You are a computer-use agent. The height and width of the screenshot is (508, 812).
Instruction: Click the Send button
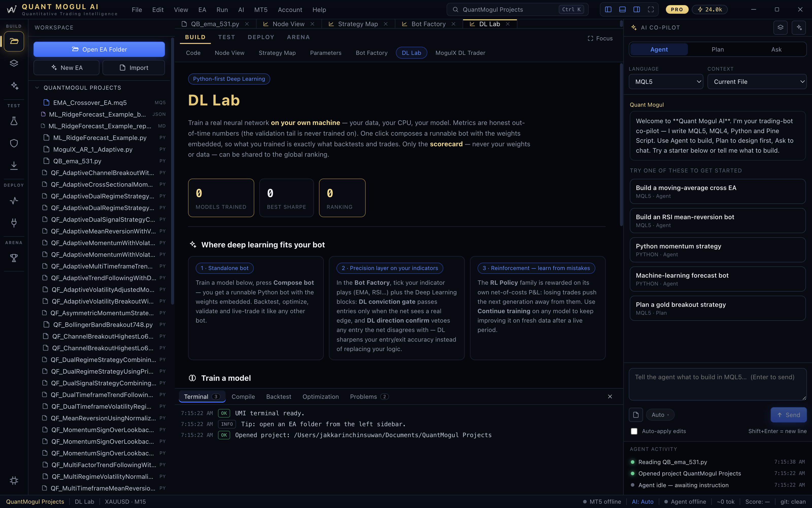[x=788, y=415]
